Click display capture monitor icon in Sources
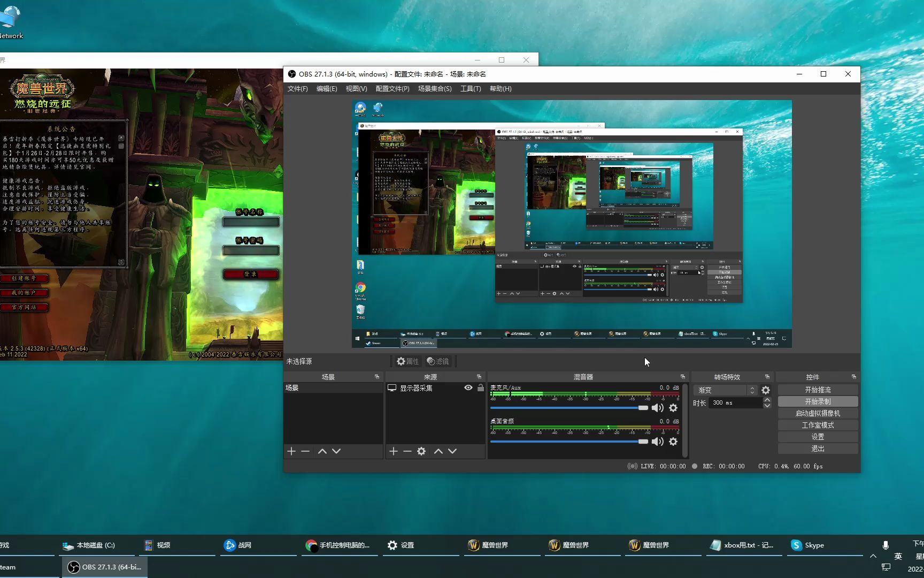The height and width of the screenshot is (578, 924). point(392,388)
